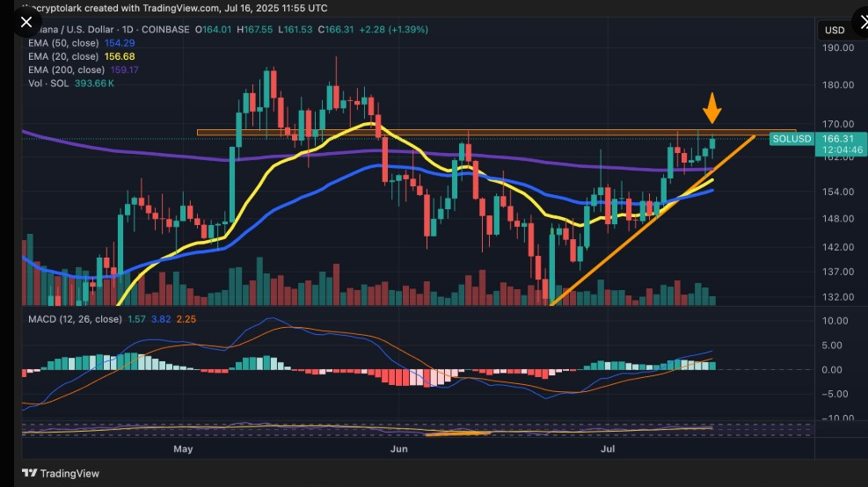
Task: Click the COINBASE exchange label in header
Action: [x=165, y=30]
